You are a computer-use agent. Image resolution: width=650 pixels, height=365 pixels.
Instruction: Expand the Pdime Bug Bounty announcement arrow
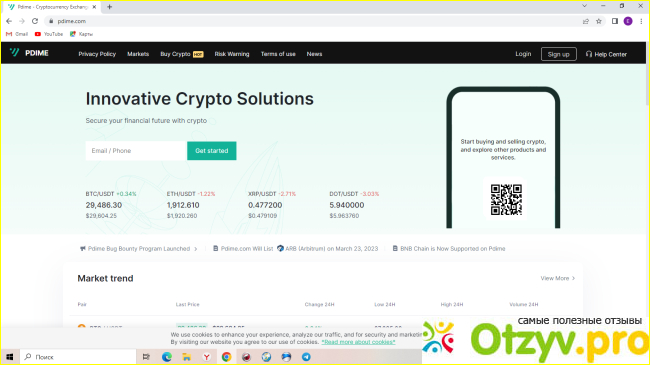click(196, 249)
